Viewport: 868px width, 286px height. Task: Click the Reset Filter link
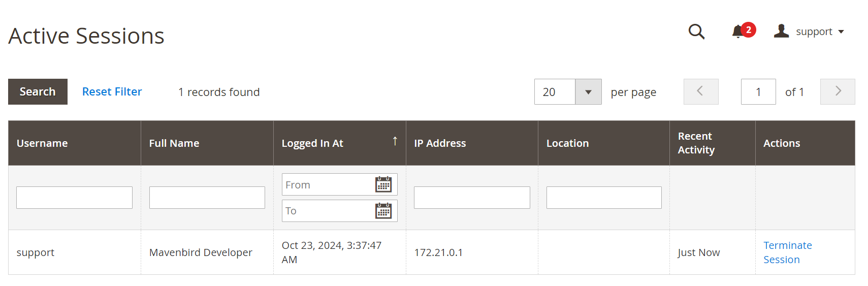click(x=112, y=92)
